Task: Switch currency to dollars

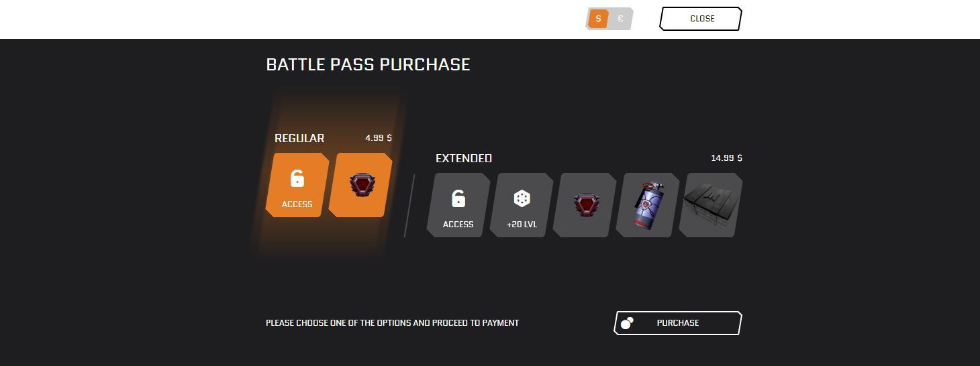Action: coord(598,19)
